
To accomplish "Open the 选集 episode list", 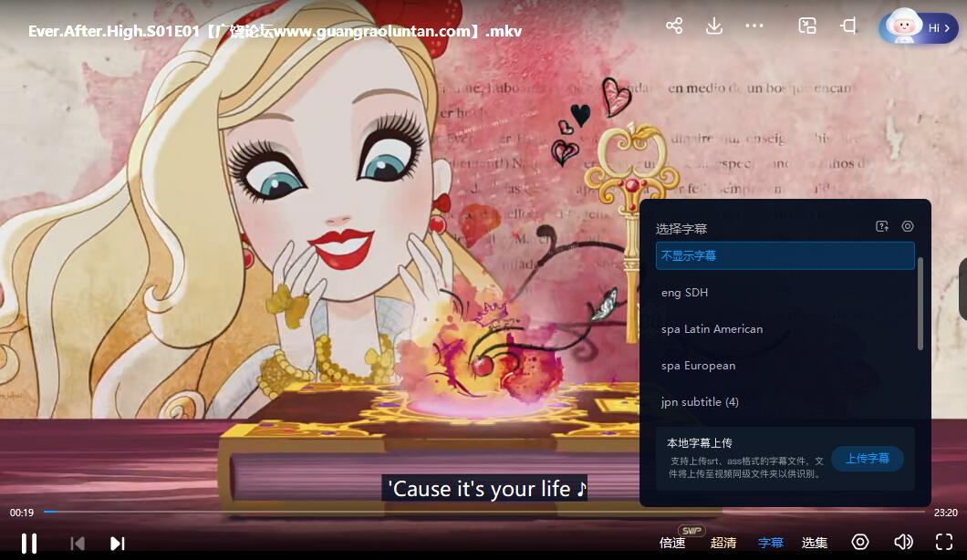I will coord(814,543).
